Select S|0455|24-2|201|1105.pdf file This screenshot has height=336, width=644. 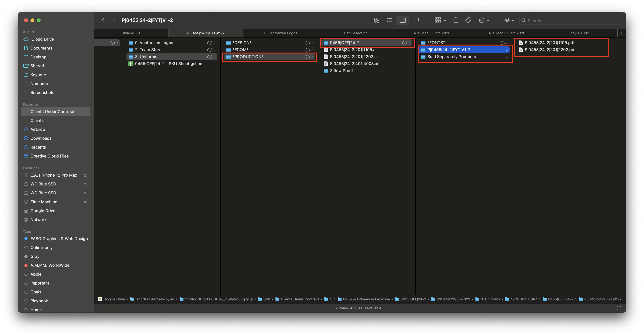[x=549, y=43]
